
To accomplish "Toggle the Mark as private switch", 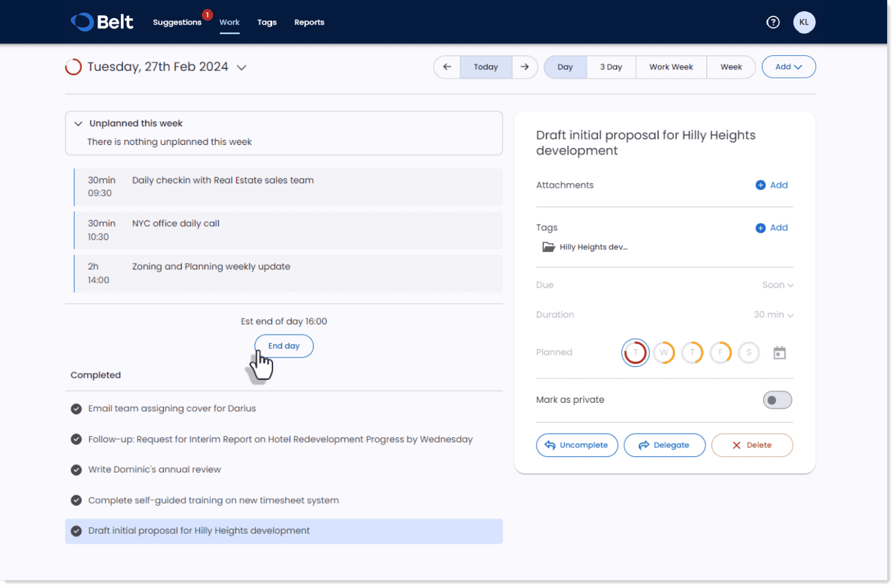I will [778, 400].
